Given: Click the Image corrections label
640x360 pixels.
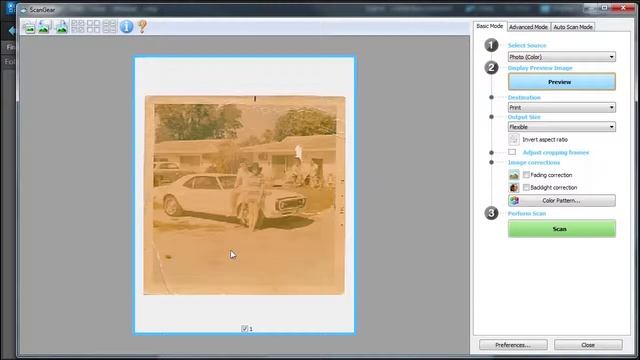Looking at the screenshot, I should [x=534, y=162].
